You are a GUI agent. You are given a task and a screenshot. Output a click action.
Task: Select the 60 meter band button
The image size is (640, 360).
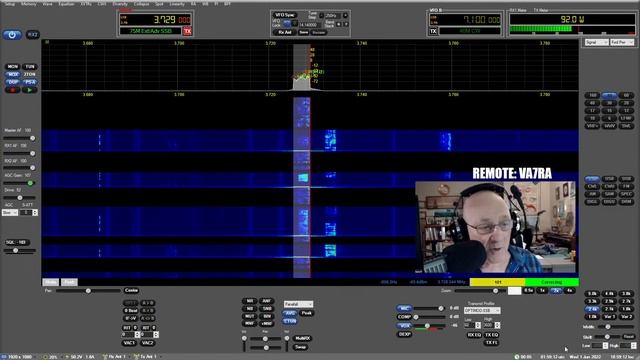626,96
